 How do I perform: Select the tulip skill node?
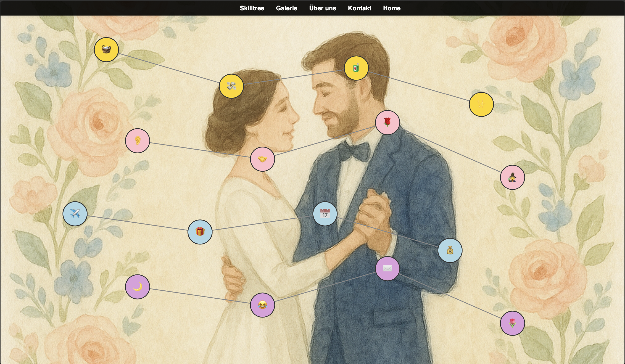click(512, 323)
